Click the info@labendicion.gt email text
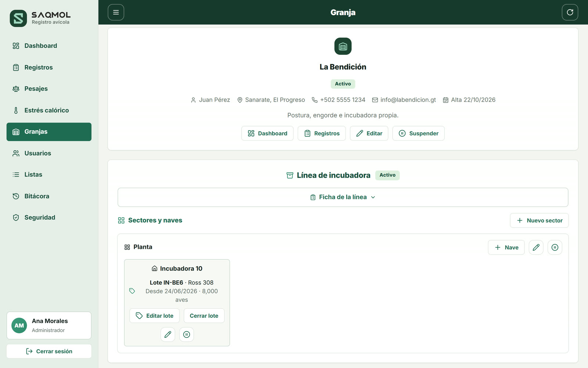 click(408, 100)
